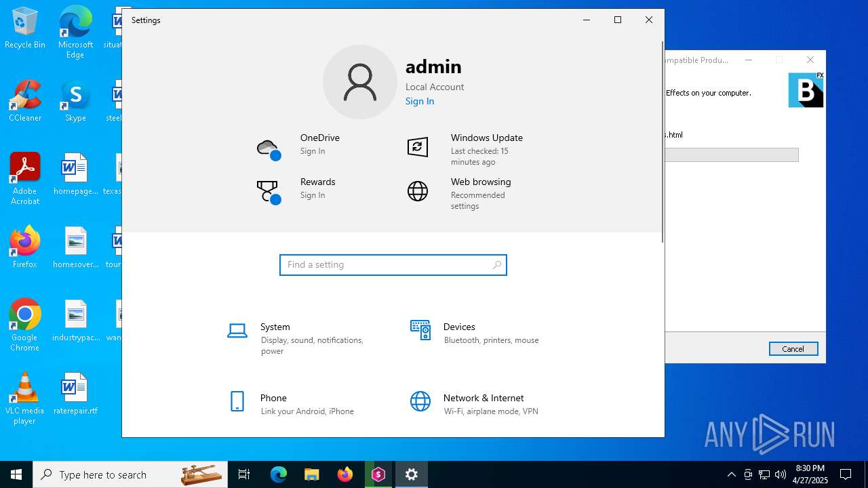868x488 pixels.
Task: Click the Settings window vertical scrollbar
Action: pyautogui.click(x=663, y=142)
